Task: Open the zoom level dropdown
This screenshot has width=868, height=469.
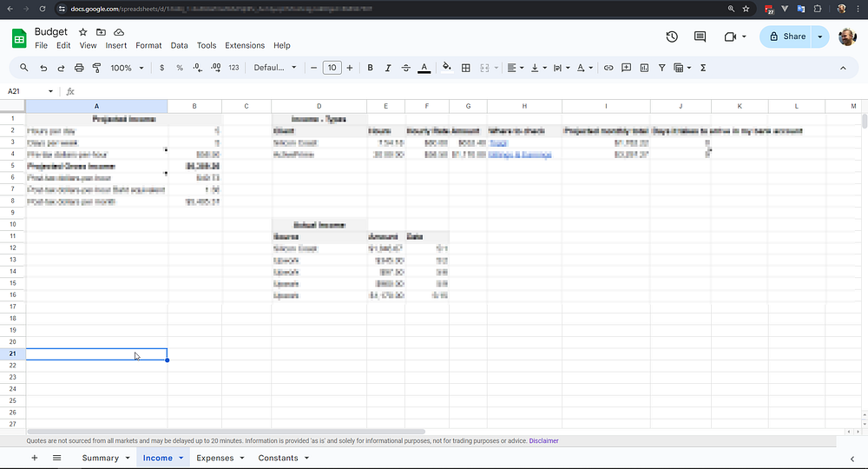Action: click(128, 68)
